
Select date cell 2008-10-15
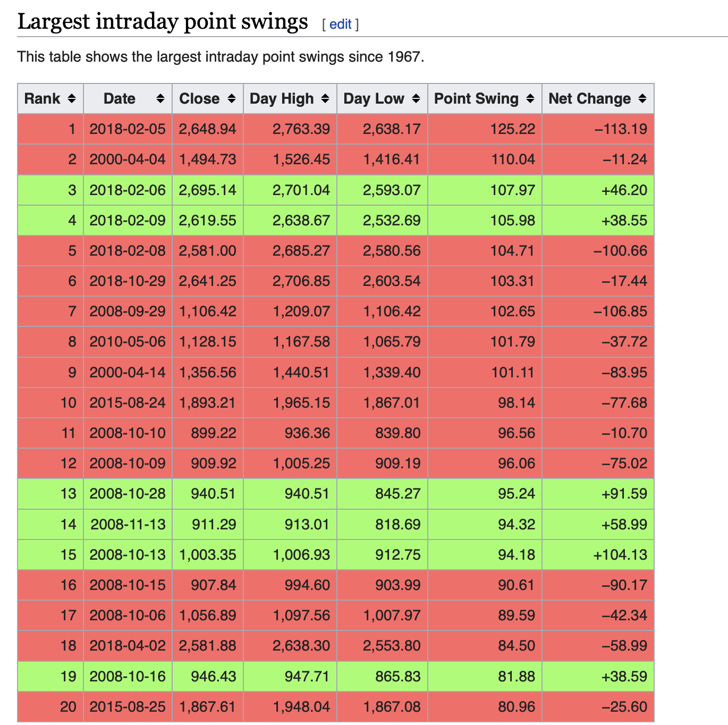tap(128, 585)
